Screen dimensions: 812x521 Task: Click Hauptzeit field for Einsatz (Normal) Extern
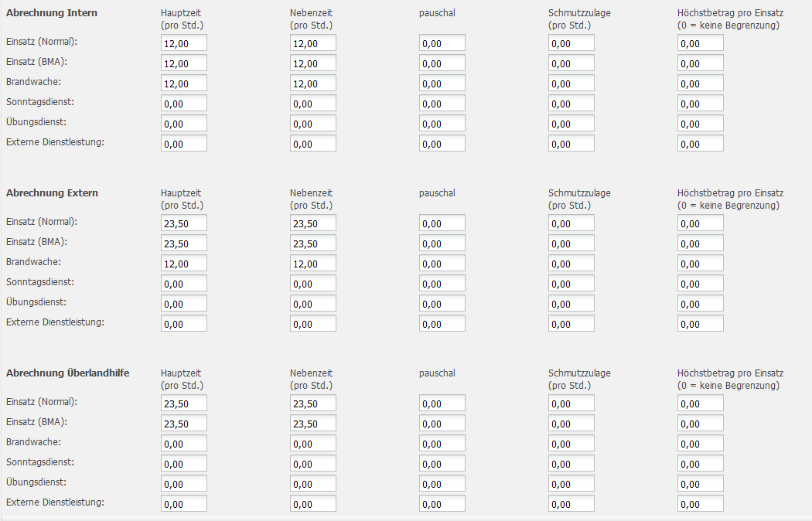click(184, 223)
